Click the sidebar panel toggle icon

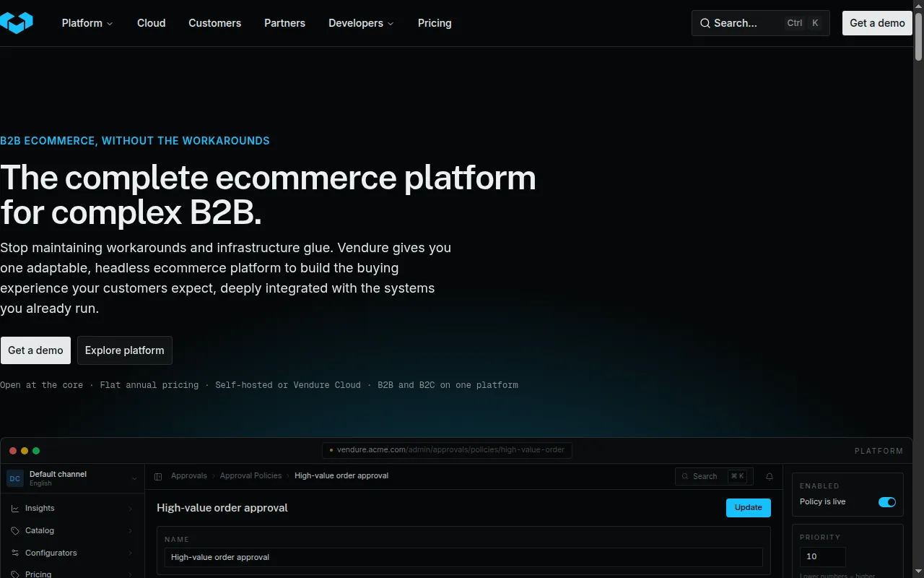tap(158, 476)
